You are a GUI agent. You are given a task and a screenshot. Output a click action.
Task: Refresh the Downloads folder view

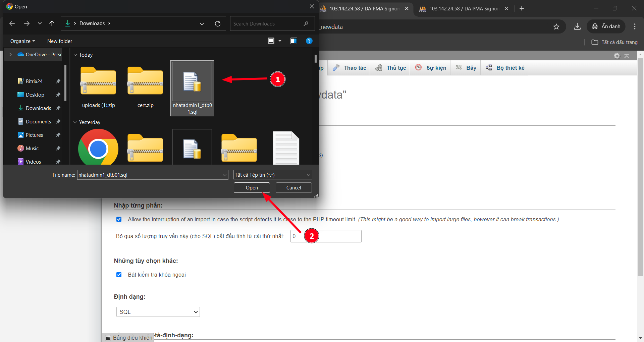[x=218, y=23]
